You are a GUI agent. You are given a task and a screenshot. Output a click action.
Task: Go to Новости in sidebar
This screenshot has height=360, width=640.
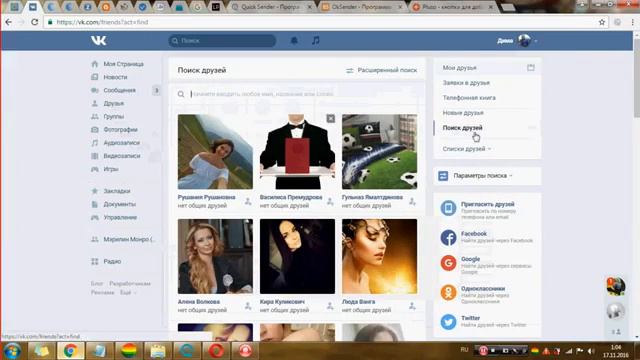115,77
